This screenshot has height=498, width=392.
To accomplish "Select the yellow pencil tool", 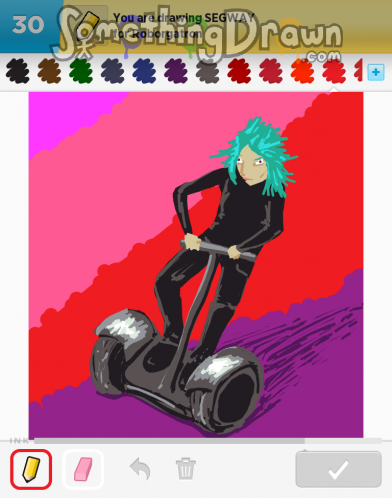I will click(x=31, y=469).
